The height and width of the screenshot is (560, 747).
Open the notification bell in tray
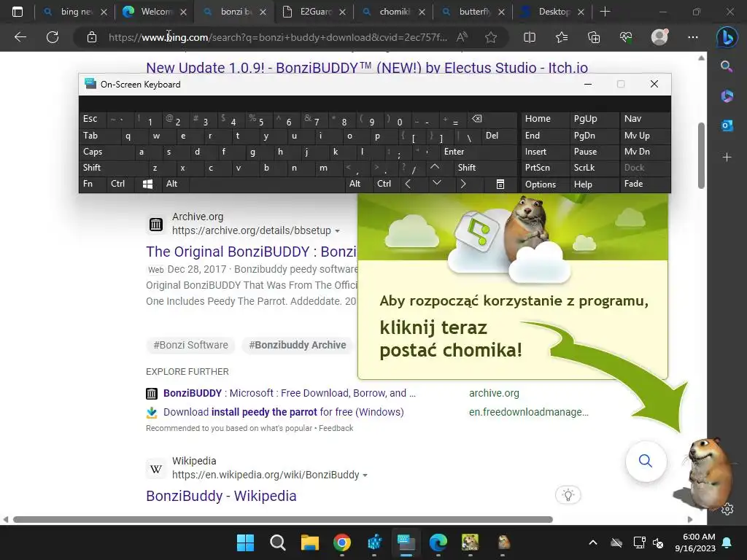pos(727,542)
